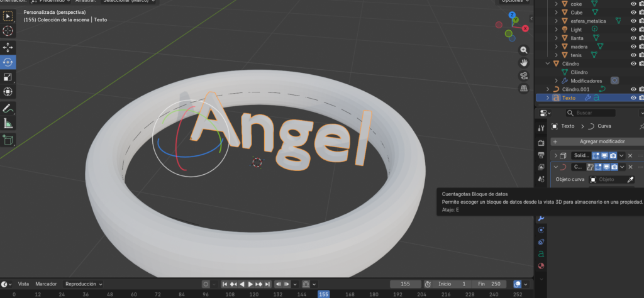Open the Reproducción dropdown
Viewport: 644px width, 298px height.
tap(84, 284)
